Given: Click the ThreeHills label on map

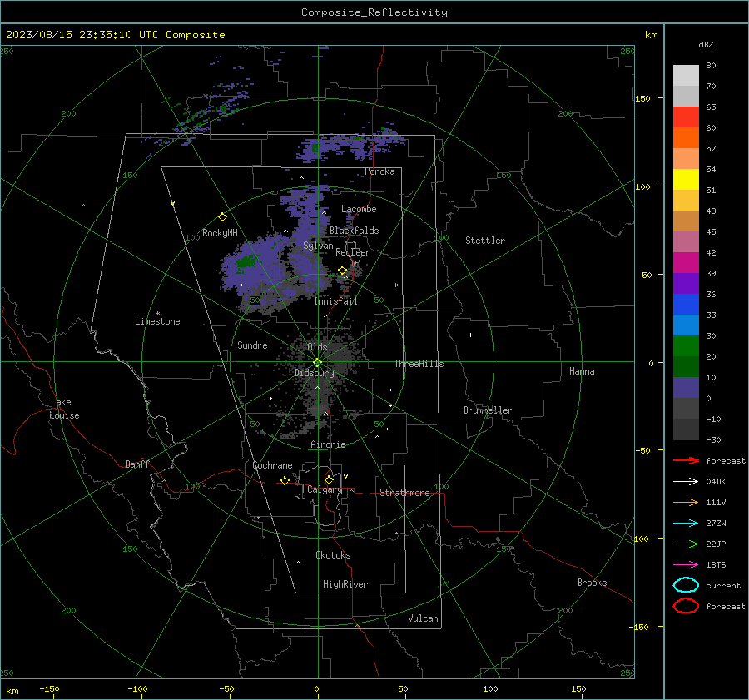Looking at the screenshot, I should (x=419, y=364).
